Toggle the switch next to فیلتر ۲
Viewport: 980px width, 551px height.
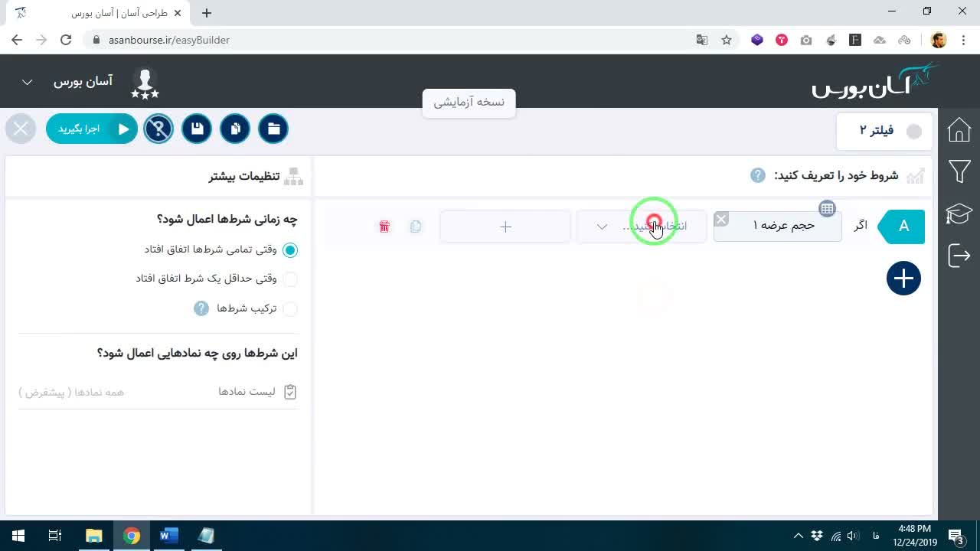pos(914,131)
